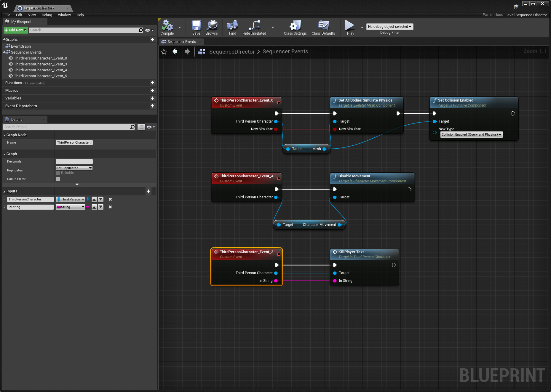Open Class Defaults
Screen dimensions: 551x392
[x=323, y=27]
